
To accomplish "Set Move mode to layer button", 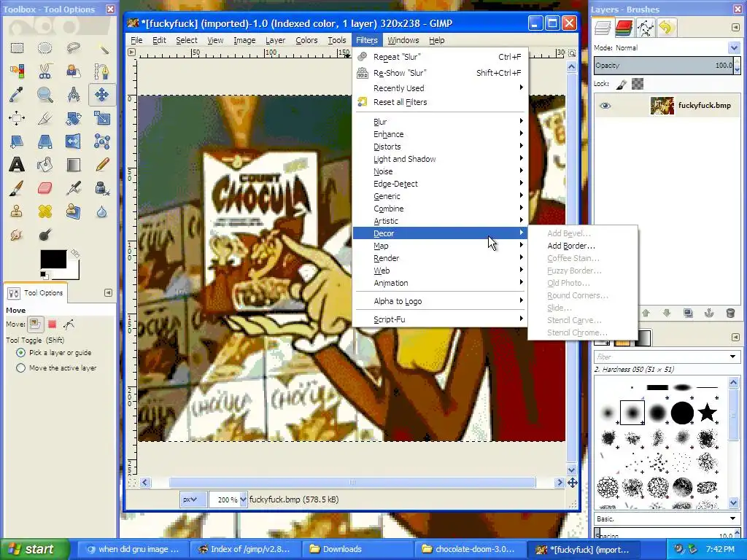I will (x=35, y=324).
